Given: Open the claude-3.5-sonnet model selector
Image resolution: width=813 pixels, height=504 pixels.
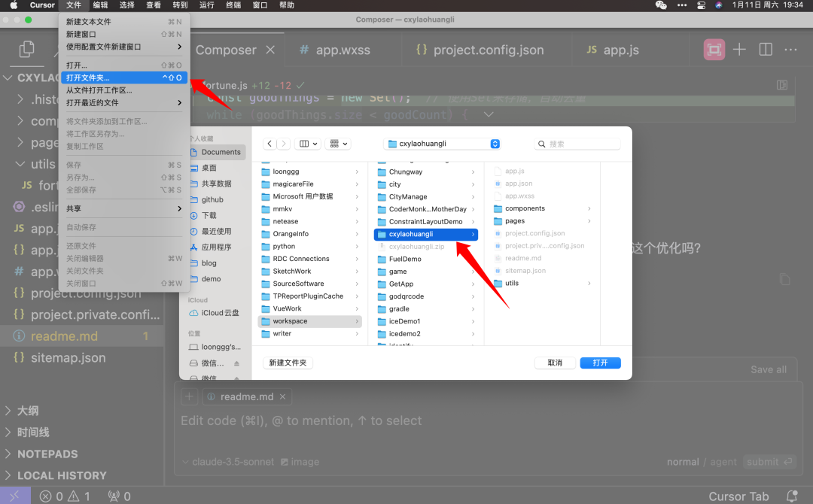Looking at the screenshot, I should 228,462.
